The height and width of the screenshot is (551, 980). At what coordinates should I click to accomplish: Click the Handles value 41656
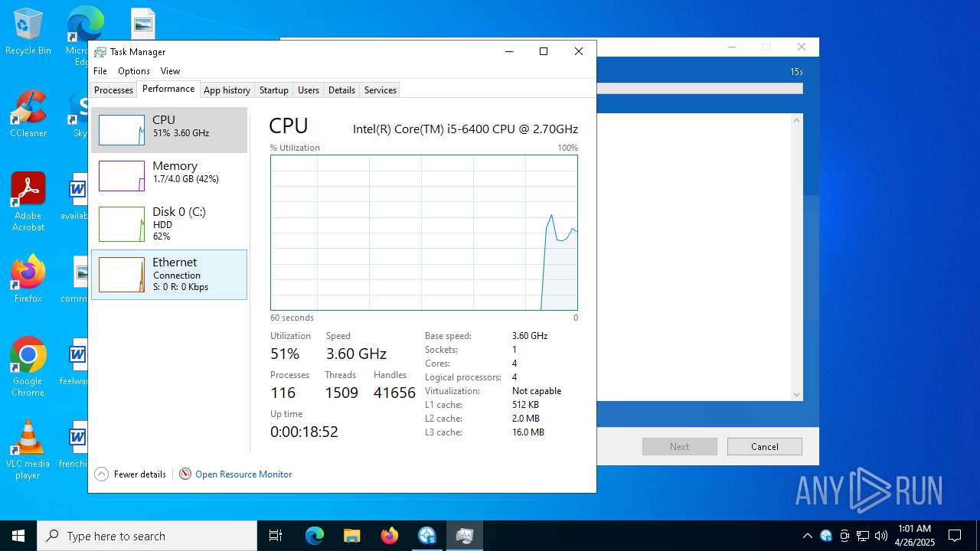pos(394,393)
